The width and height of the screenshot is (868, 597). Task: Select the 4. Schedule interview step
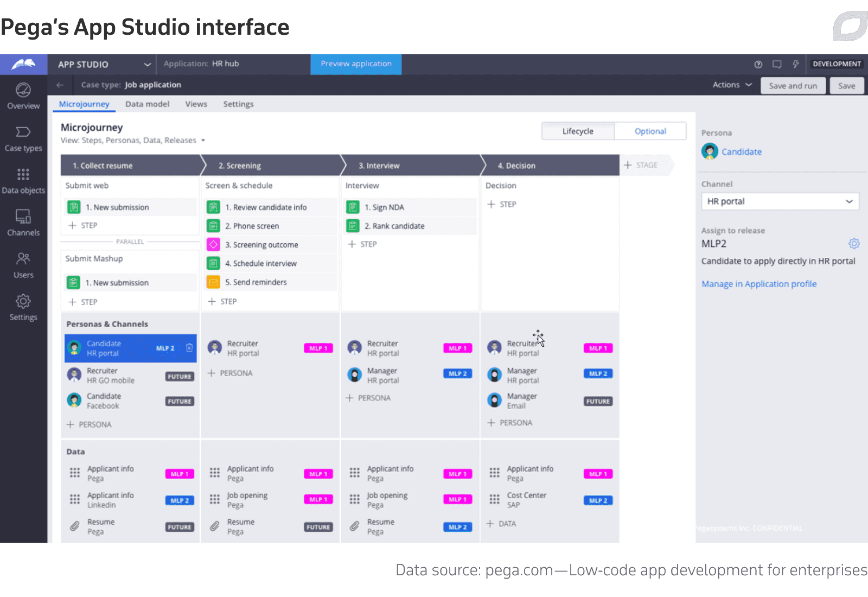coord(271,263)
